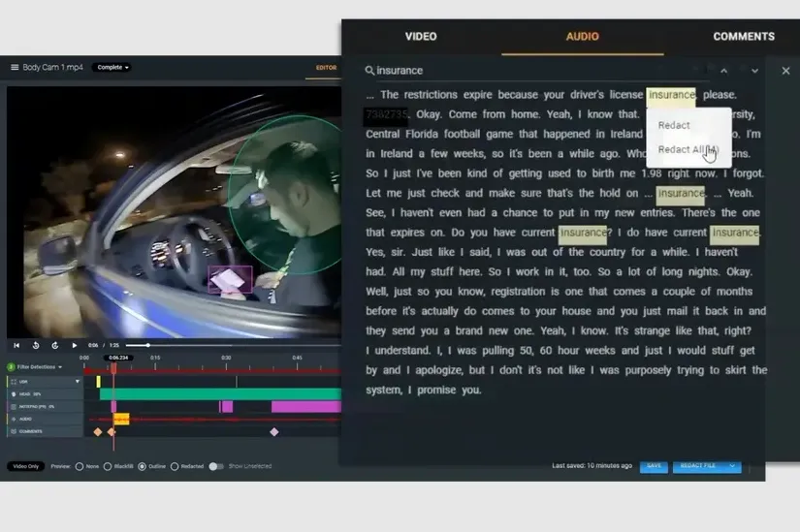Click highlighted insurance followed by a question mark
Screen dimensions: 800x532
[583, 233]
